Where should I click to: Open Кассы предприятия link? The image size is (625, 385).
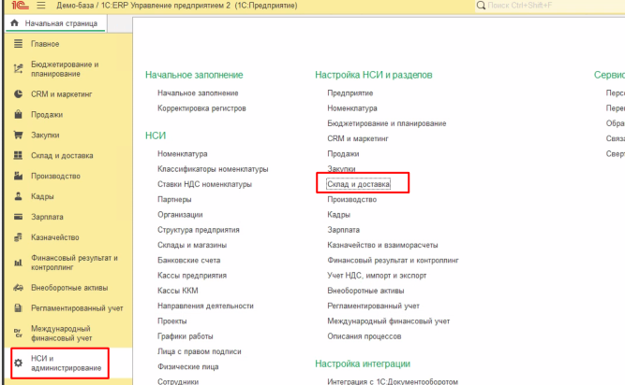pyautogui.click(x=192, y=275)
